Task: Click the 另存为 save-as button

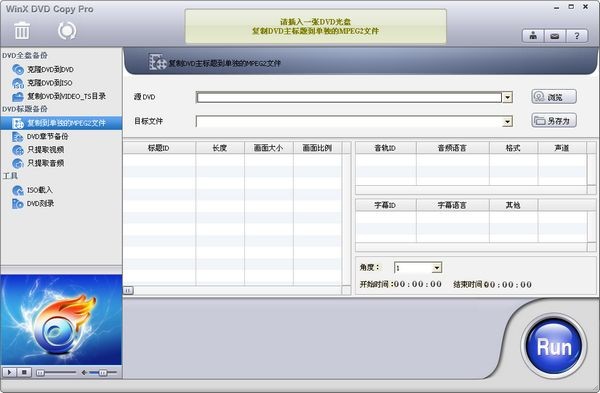Action: [554, 121]
